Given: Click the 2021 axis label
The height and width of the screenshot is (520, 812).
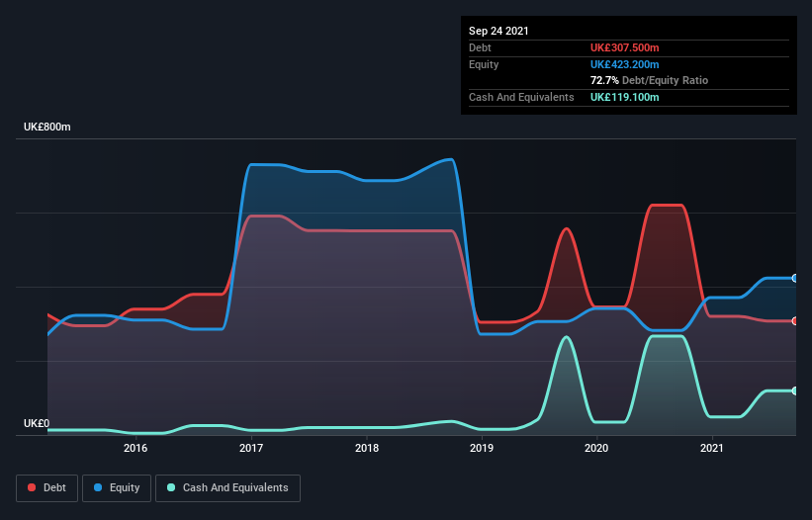Looking at the screenshot, I should pos(712,448).
